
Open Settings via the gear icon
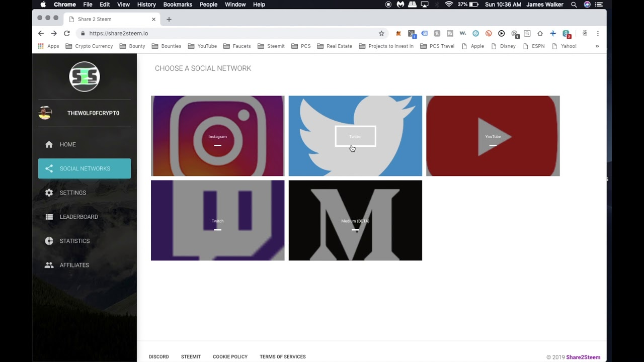(49, 193)
